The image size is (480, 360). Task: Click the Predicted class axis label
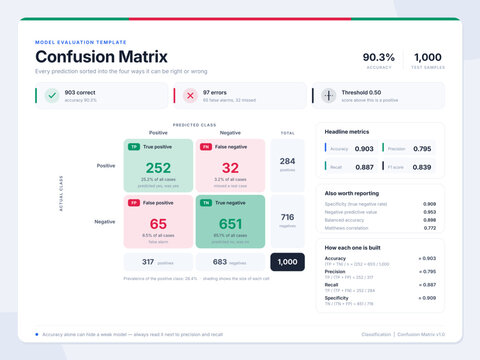pyautogui.click(x=194, y=125)
